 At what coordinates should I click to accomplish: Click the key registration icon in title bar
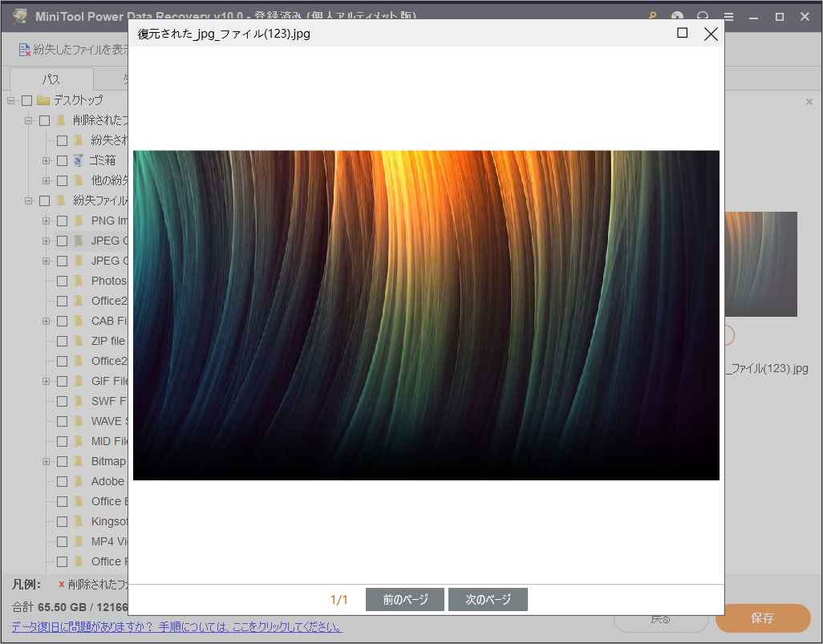pyautogui.click(x=654, y=17)
